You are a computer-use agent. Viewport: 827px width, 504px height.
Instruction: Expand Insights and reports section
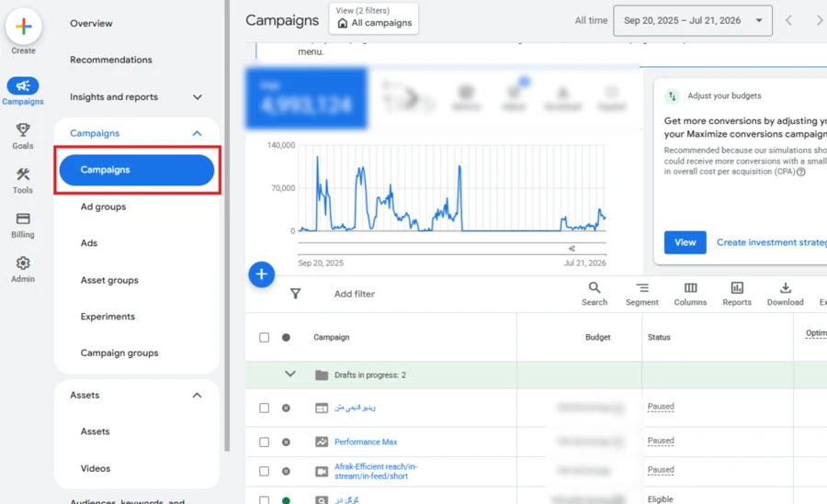198,97
